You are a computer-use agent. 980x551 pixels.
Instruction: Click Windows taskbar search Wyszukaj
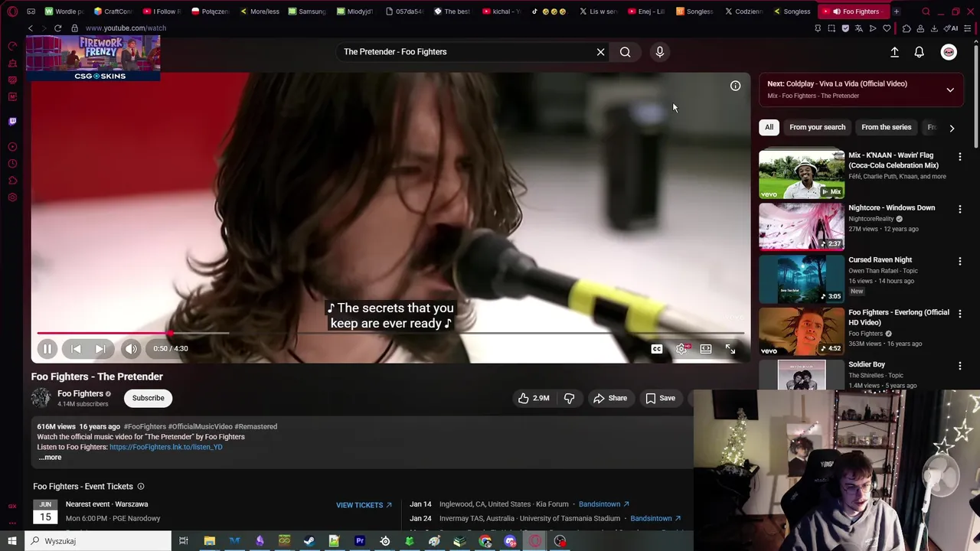tap(98, 541)
